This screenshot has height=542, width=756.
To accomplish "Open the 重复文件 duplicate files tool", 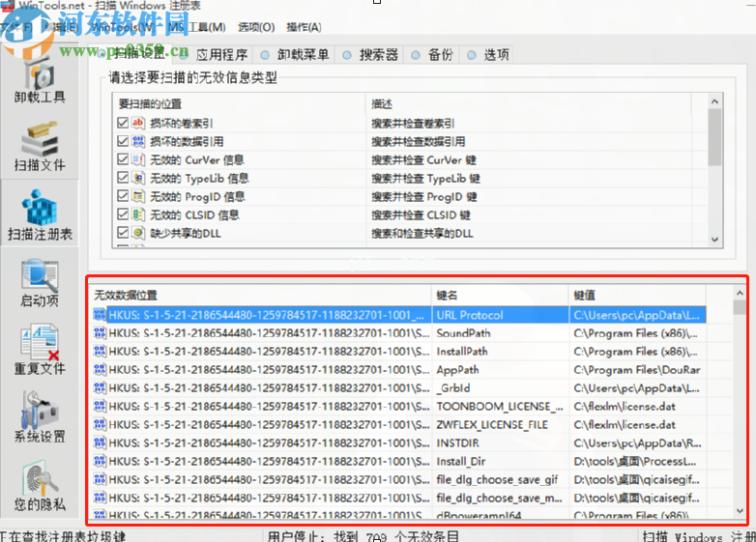I will pyautogui.click(x=40, y=351).
